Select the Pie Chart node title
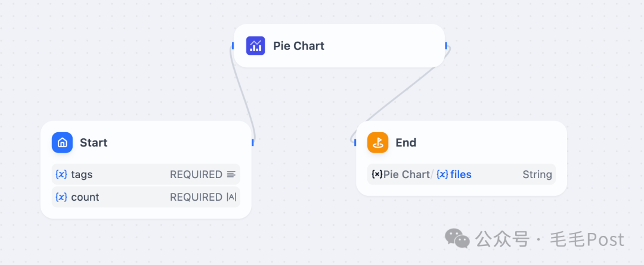This screenshot has width=644, height=265. [299, 45]
